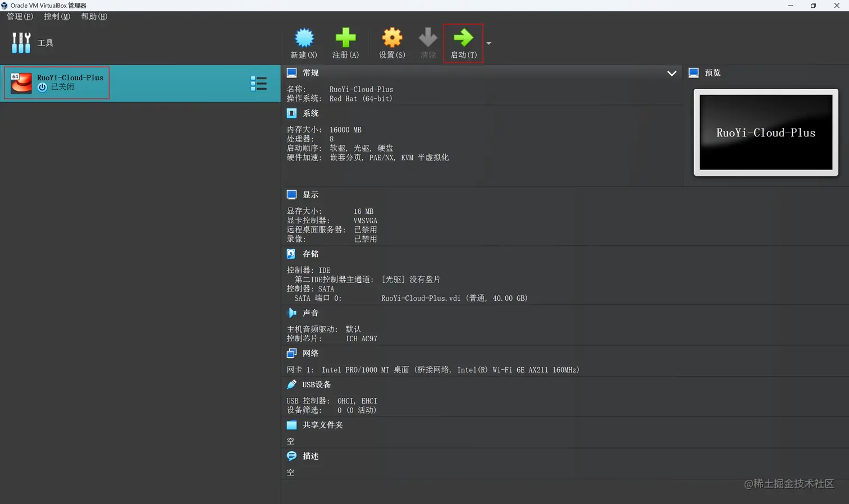The height and width of the screenshot is (504, 849).
Task: Open 设置(S) gear settings icon
Action: pyautogui.click(x=392, y=38)
